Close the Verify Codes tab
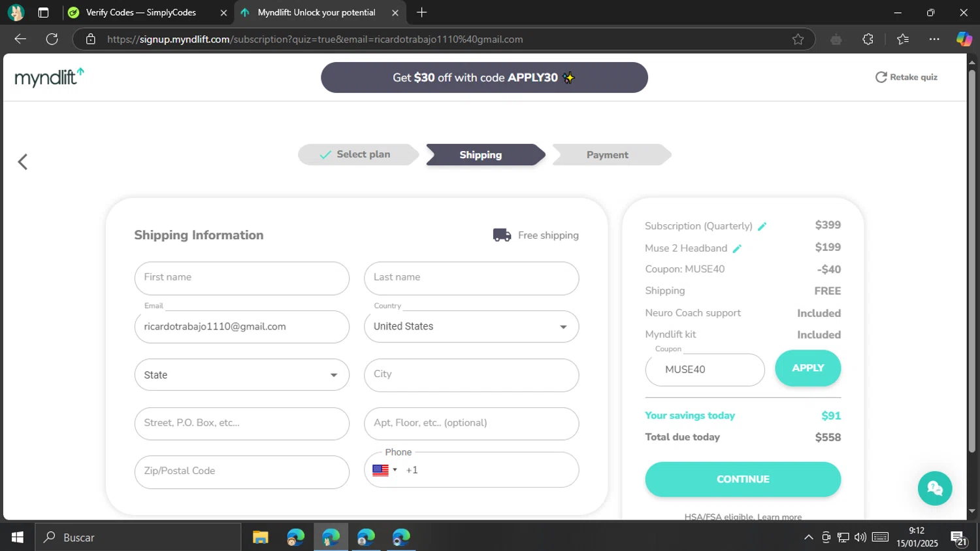This screenshot has width=980, height=551. 223,12
